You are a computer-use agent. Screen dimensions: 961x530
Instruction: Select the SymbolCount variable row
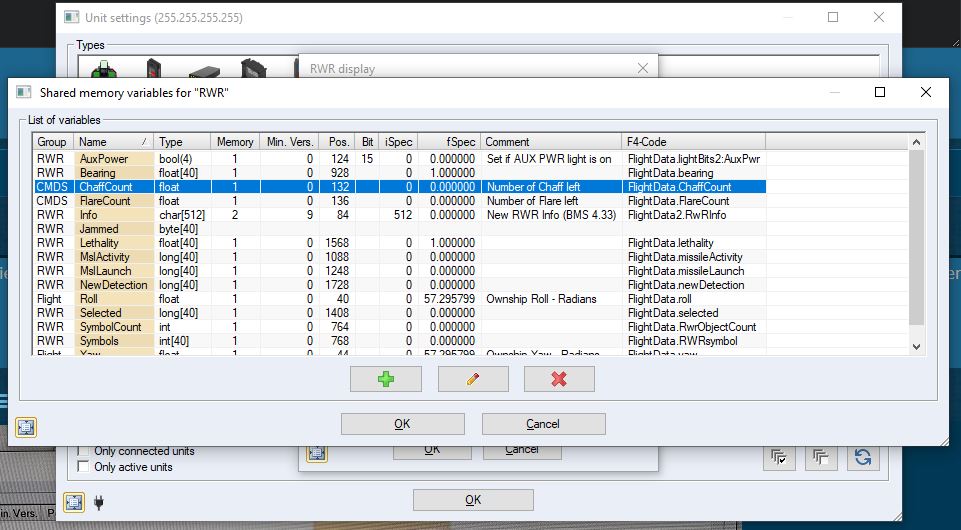[400, 327]
